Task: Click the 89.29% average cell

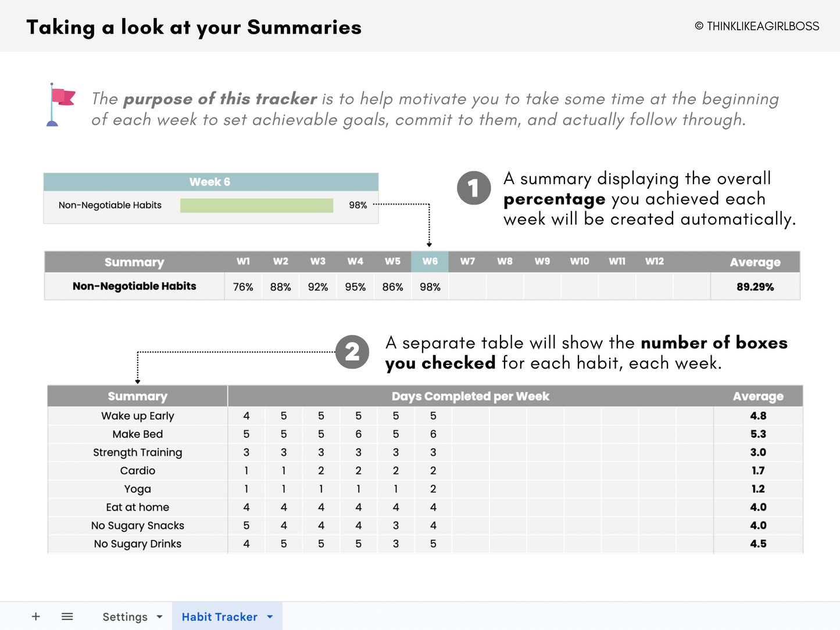Action: [755, 287]
